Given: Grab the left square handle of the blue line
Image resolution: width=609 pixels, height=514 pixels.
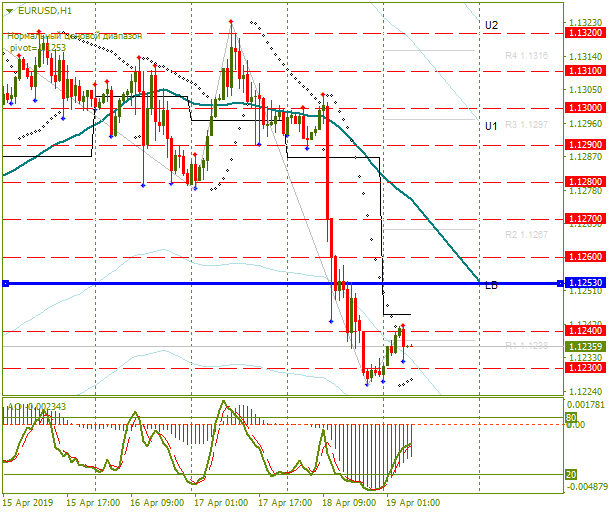Looking at the screenshot, I should tap(5, 284).
